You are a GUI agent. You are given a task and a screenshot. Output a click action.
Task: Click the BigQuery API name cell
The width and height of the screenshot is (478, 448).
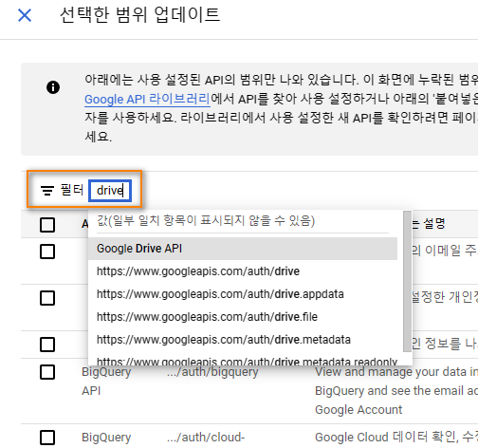click(106, 382)
